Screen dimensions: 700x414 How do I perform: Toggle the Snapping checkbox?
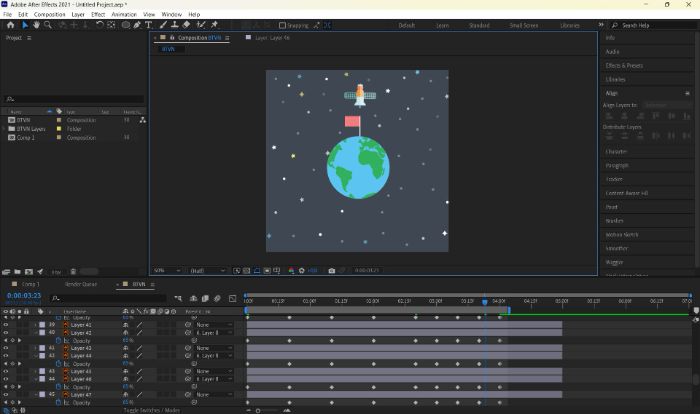283,25
